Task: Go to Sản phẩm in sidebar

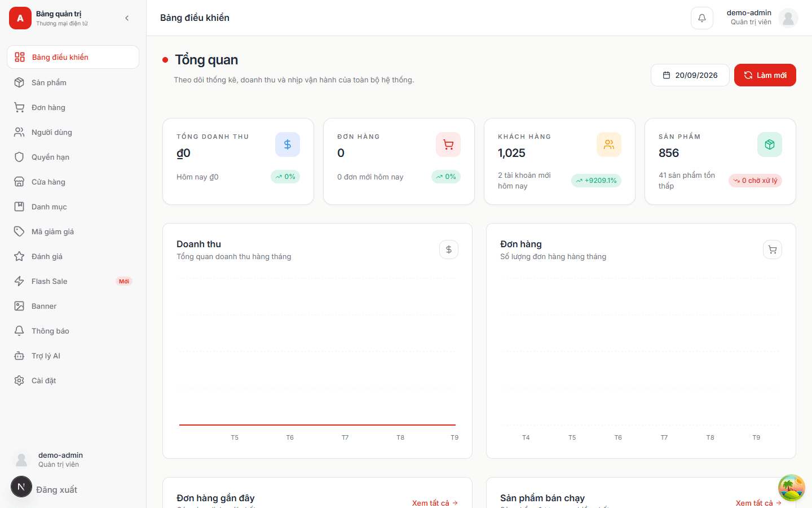Action: pyautogui.click(x=73, y=82)
